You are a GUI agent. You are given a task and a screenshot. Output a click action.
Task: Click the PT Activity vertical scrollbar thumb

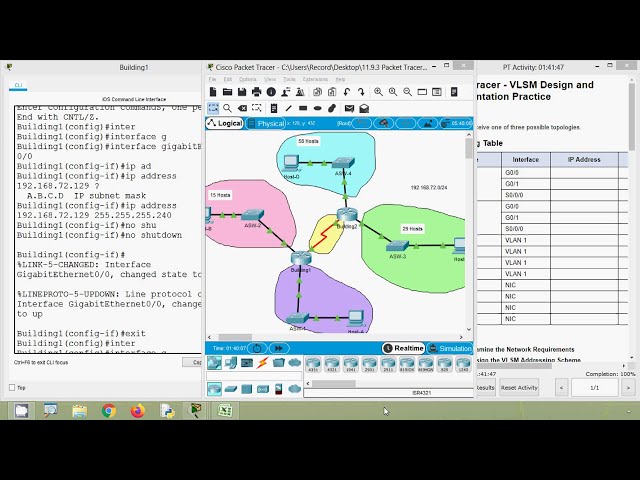coord(632,116)
